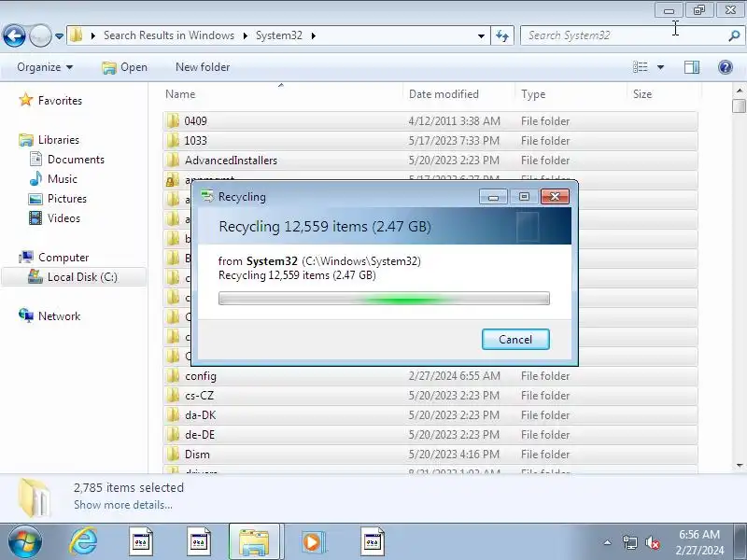Open the more view options dropdown

[660, 67]
